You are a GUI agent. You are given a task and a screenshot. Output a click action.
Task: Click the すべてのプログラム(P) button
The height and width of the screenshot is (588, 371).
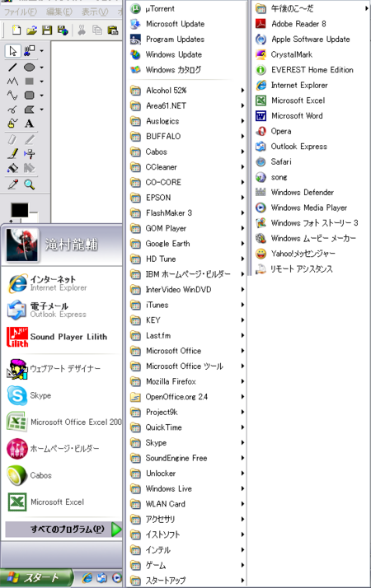tap(63, 530)
